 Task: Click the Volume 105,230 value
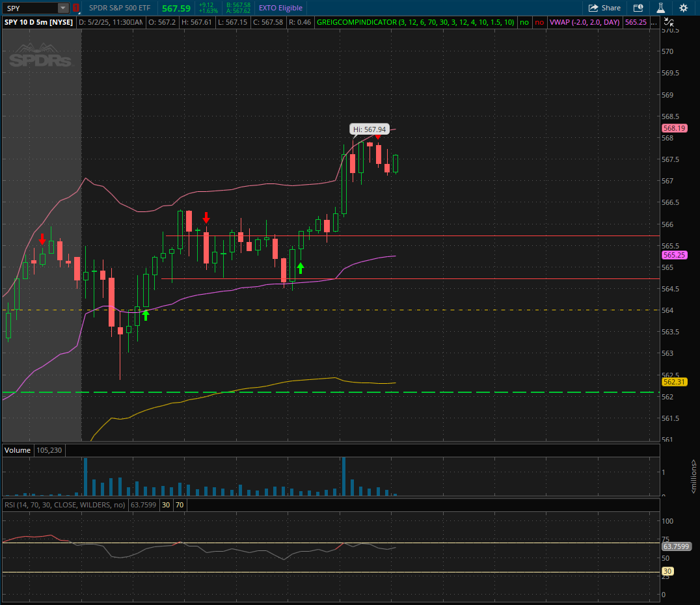(49, 450)
